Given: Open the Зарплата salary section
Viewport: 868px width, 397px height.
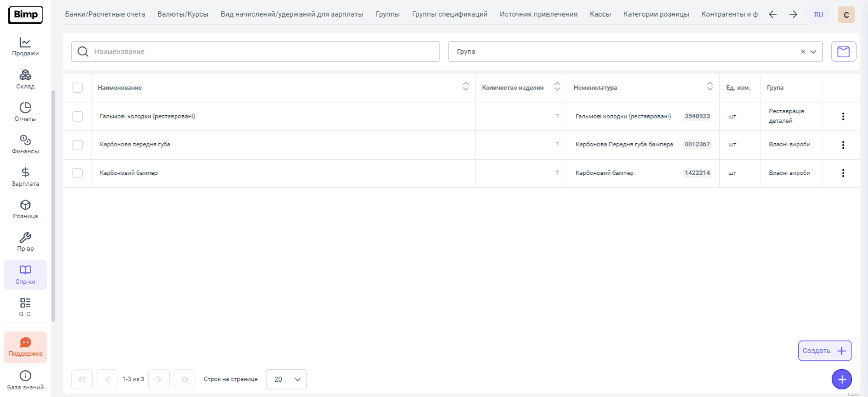Looking at the screenshot, I should 25,177.
